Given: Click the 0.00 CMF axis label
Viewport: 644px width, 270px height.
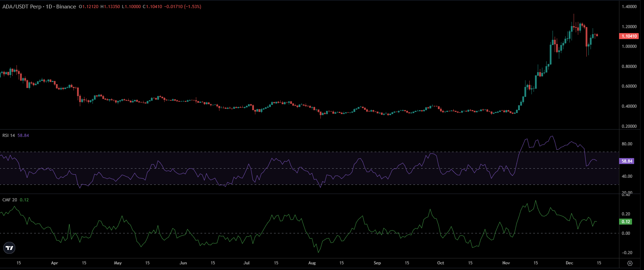Looking at the screenshot, I should (x=626, y=233).
